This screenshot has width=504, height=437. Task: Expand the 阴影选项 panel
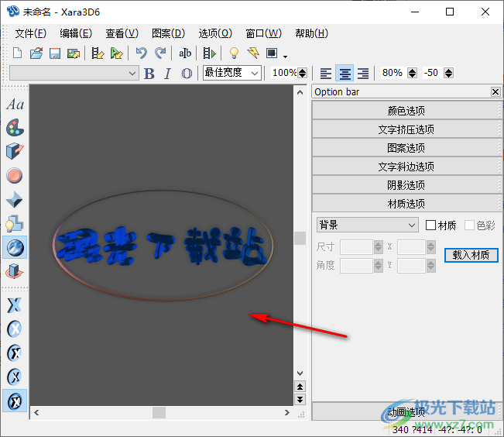point(406,185)
